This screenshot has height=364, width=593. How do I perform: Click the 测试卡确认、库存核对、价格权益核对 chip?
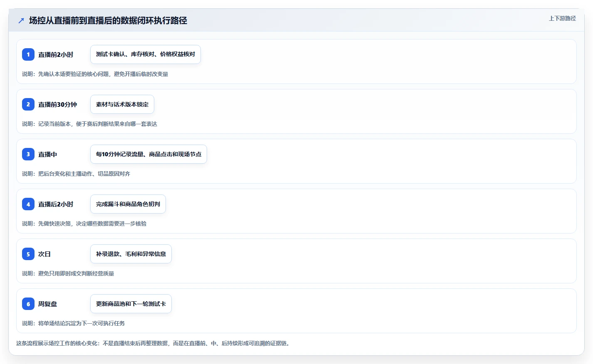point(146,54)
